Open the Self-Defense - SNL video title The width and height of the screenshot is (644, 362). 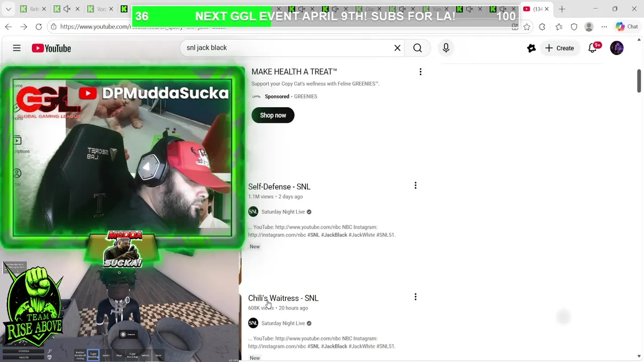click(279, 187)
